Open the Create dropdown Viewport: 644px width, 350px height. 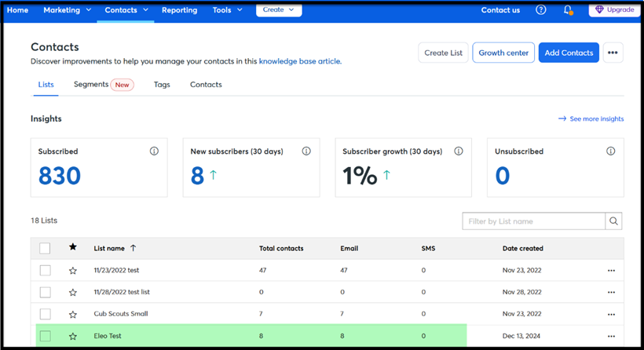279,10
